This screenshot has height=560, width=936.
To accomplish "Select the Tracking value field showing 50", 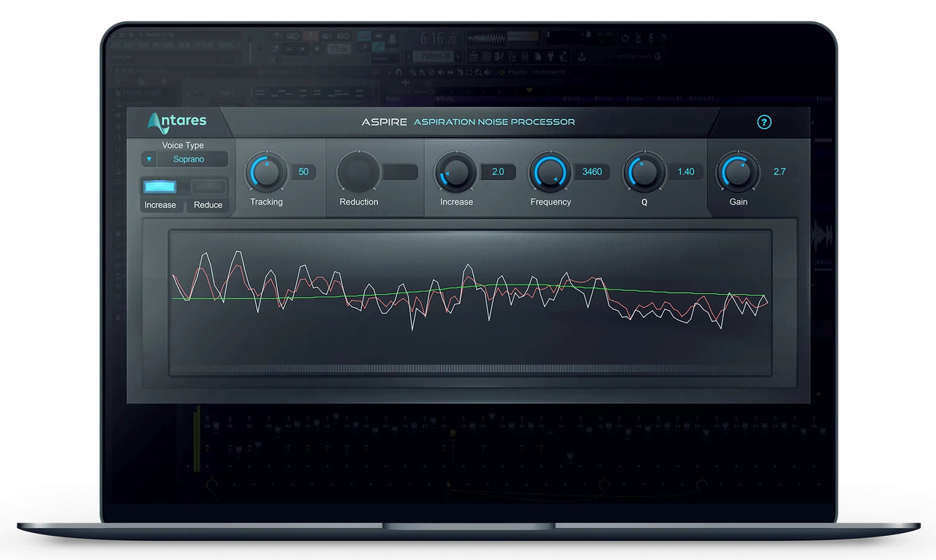I will (303, 172).
